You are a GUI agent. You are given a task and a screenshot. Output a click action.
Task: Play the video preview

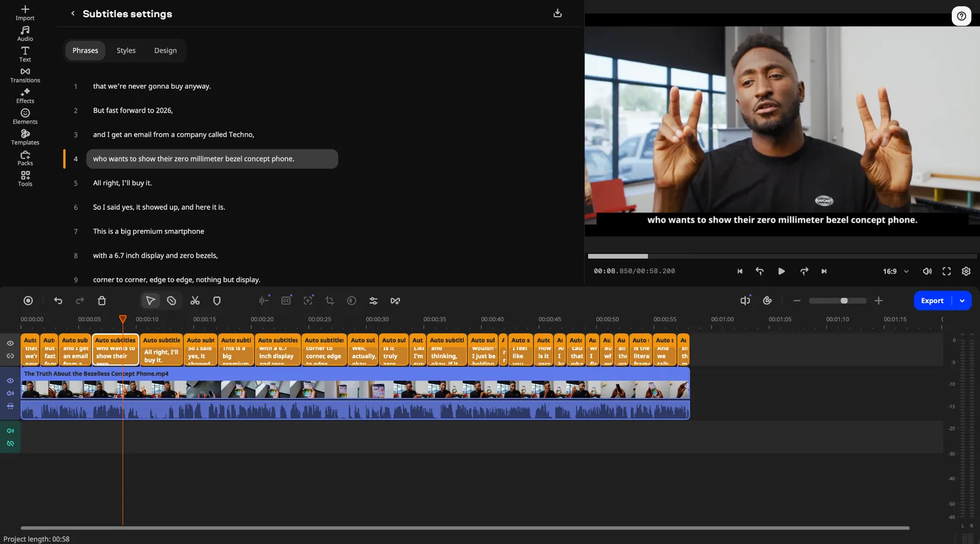click(782, 271)
